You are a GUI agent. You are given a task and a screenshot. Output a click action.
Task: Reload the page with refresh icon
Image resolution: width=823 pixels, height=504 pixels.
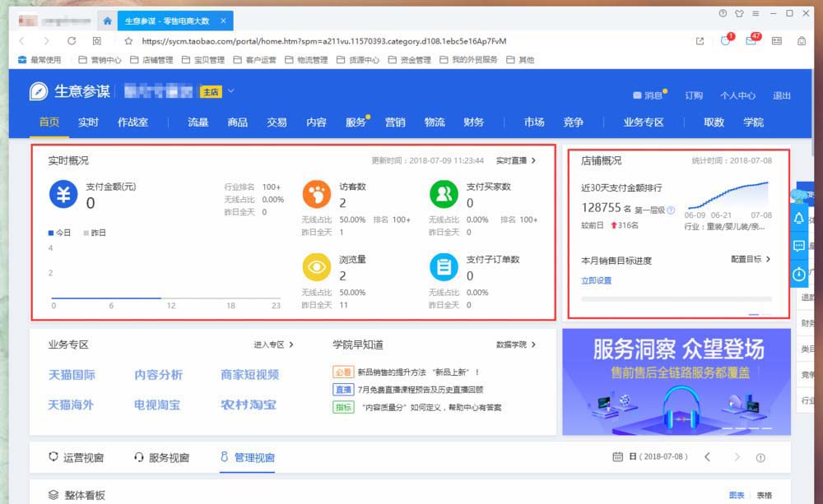coord(72,41)
